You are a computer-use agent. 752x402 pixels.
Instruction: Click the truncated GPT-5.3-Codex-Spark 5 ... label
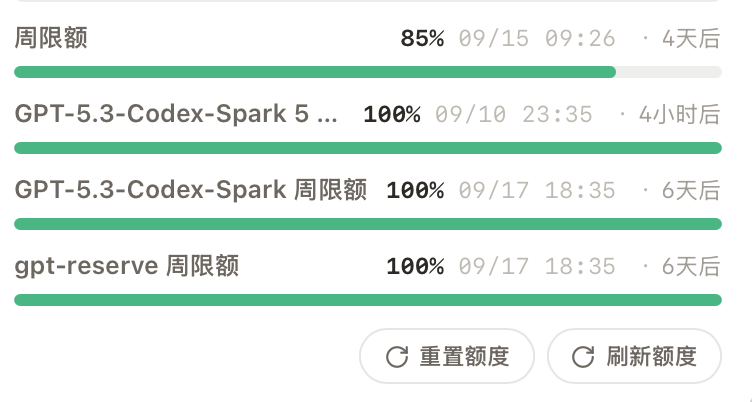tap(176, 114)
